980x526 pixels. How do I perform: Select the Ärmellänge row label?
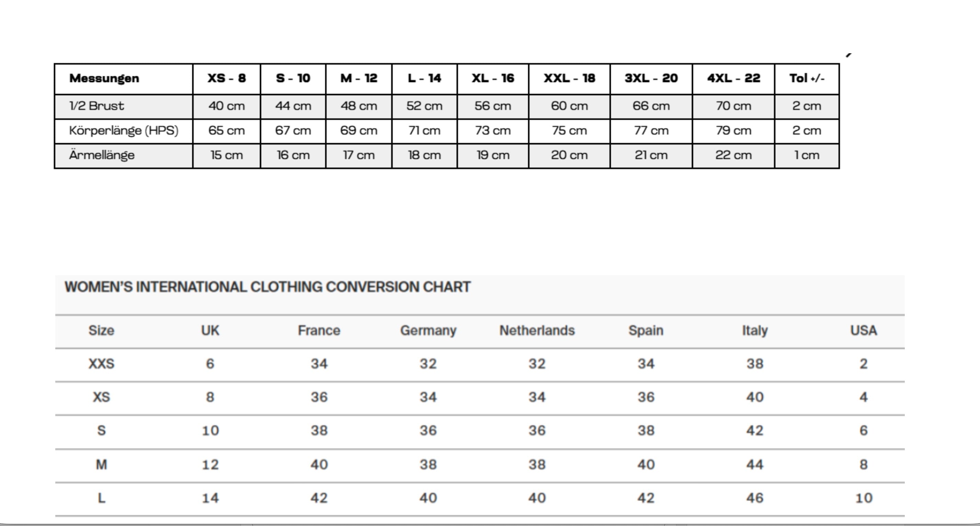[102, 155]
